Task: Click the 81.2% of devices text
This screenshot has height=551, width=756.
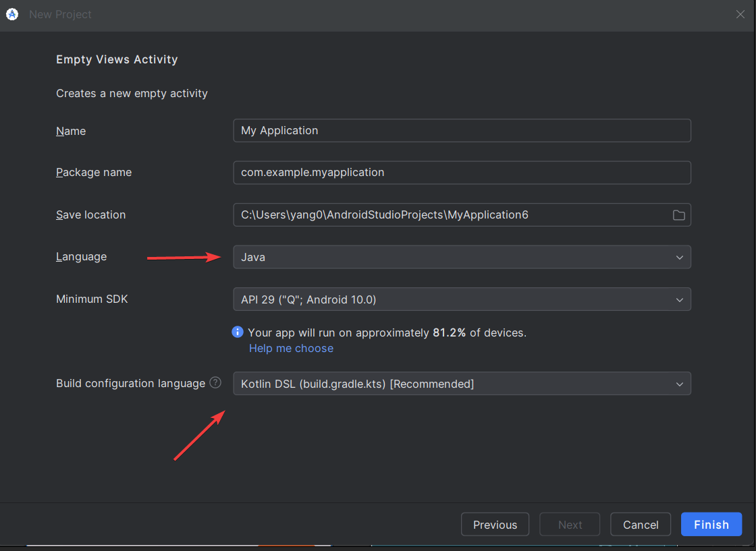Action: 479,332
